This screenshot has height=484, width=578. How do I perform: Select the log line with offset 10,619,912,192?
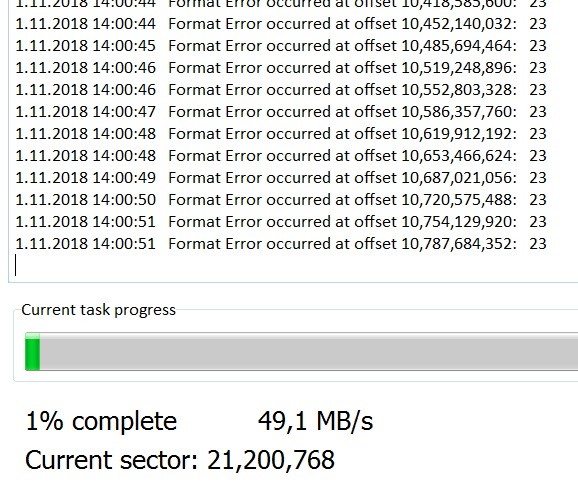click(x=281, y=134)
